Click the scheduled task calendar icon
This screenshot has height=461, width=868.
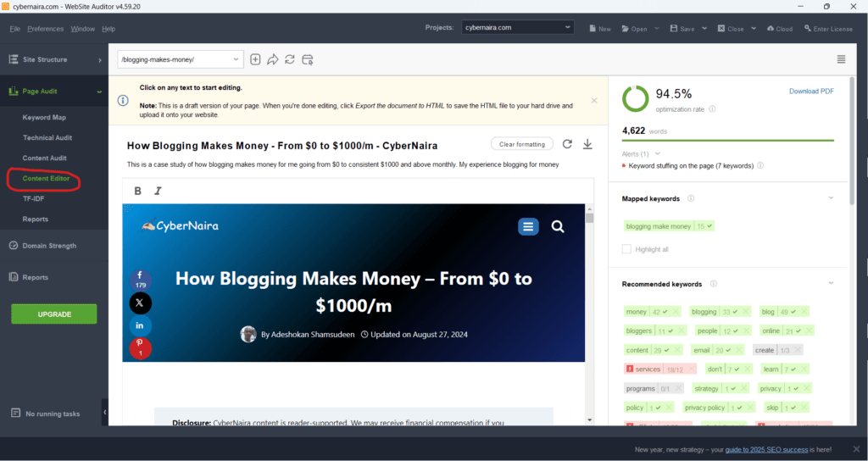pos(307,59)
